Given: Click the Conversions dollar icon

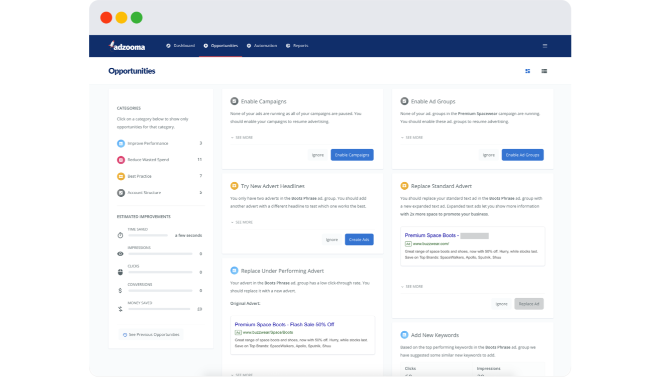Looking at the screenshot, I should click(x=120, y=291).
